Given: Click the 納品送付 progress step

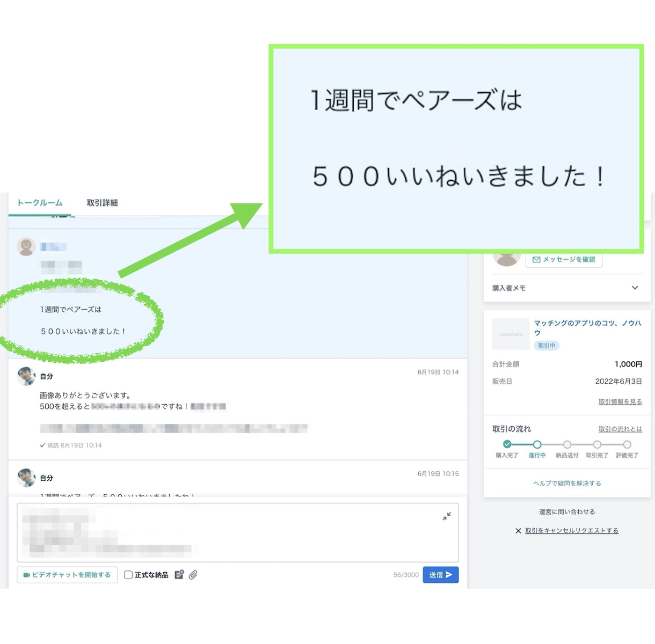Looking at the screenshot, I should click(567, 444).
